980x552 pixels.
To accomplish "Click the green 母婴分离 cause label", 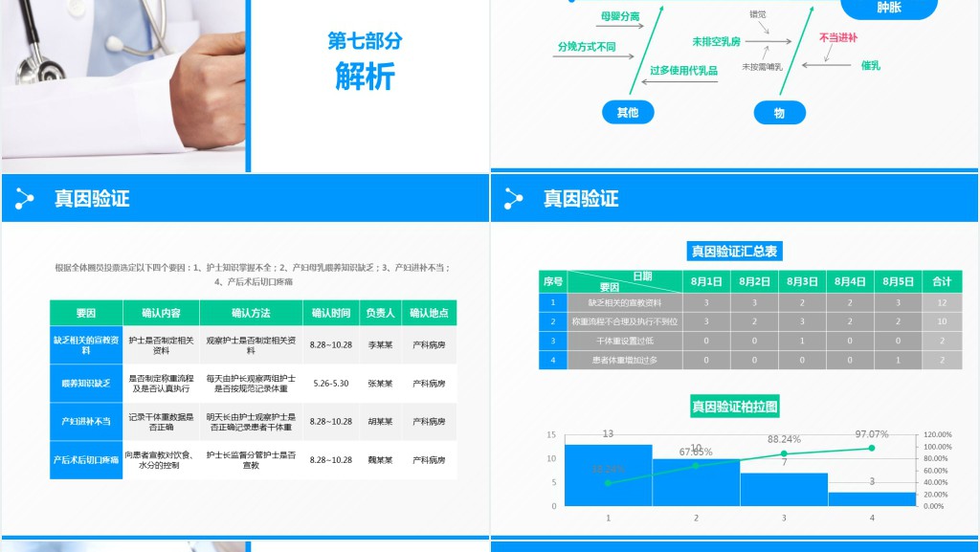I will point(619,17).
